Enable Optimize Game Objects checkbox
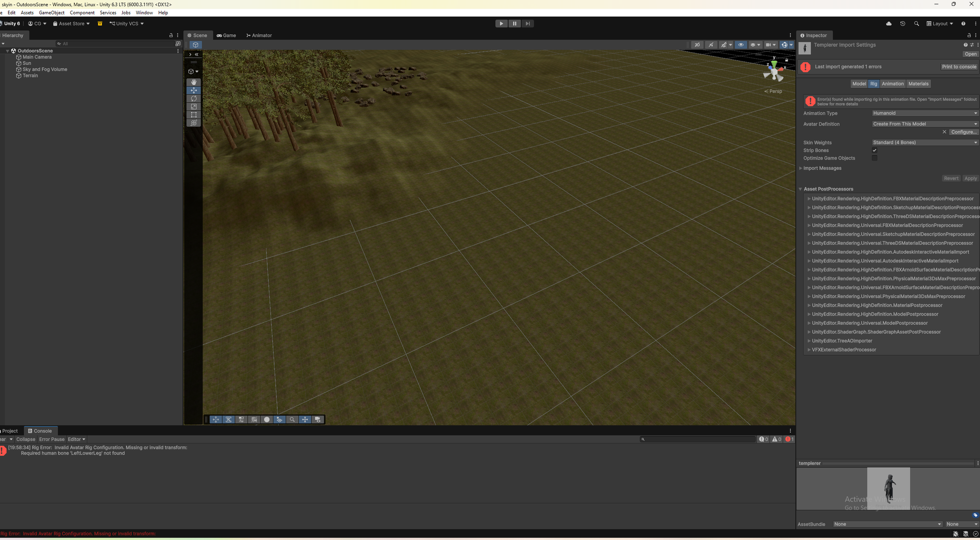Image resolution: width=980 pixels, height=540 pixels. point(875,158)
